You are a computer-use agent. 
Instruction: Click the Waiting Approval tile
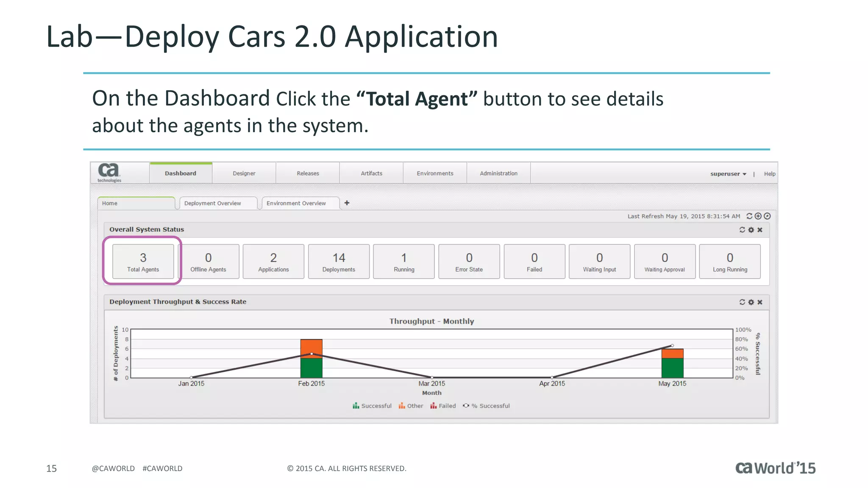pyautogui.click(x=665, y=261)
